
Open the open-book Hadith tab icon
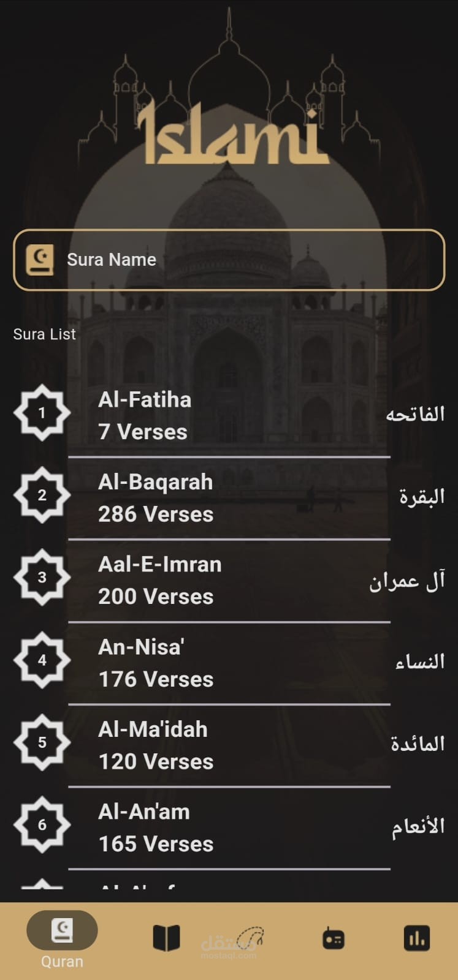point(166,938)
